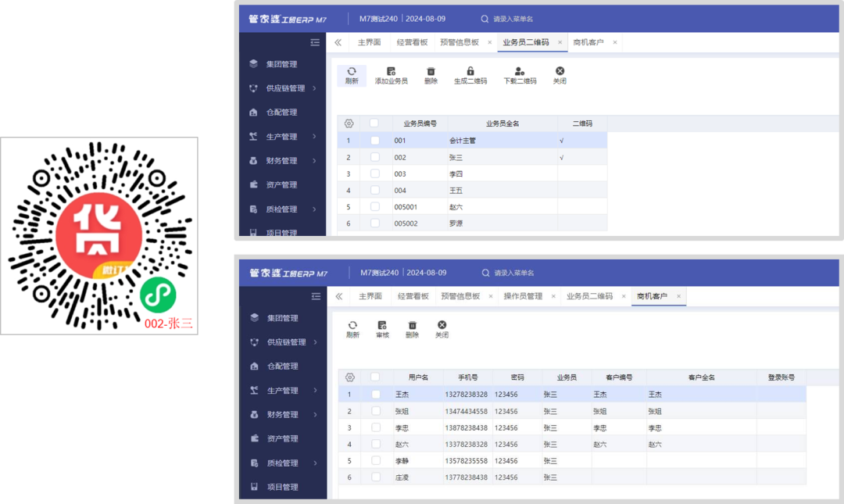The width and height of the screenshot is (844, 504).
Task: Expand 质检管理 in top window sidebar
Action: coord(314,209)
